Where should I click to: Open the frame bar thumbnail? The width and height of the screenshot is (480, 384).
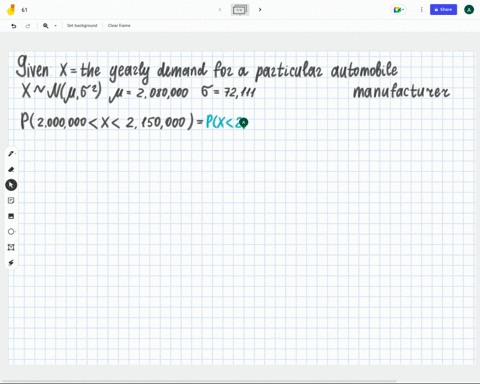click(240, 10)
